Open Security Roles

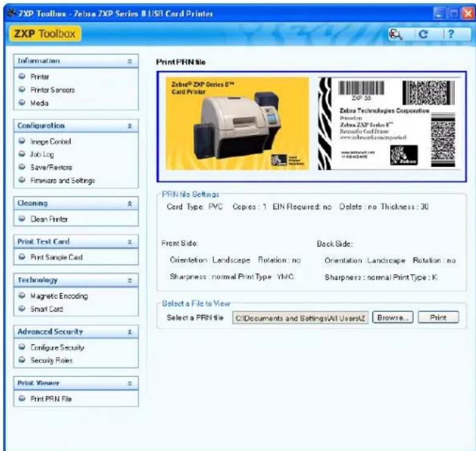52,360
